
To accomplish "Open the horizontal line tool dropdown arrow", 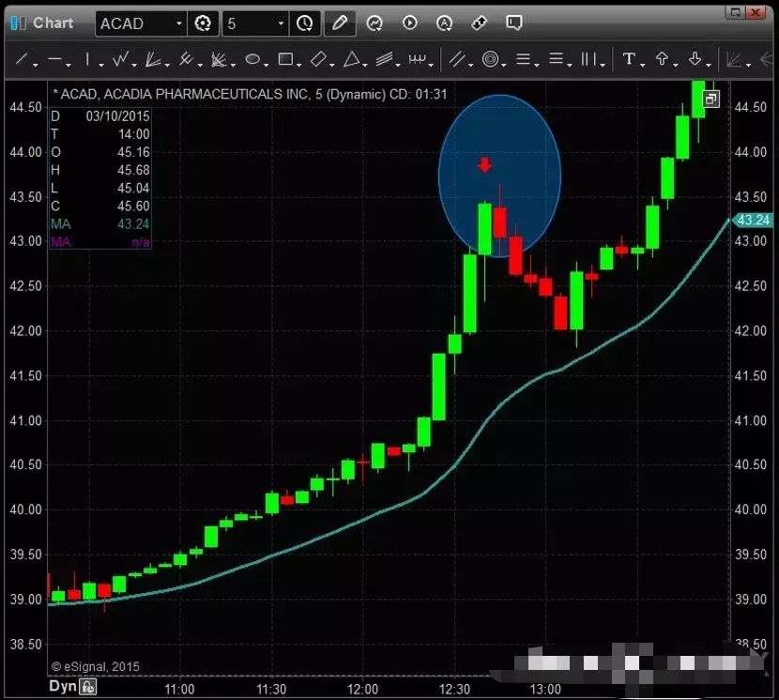I will point(69,65).
